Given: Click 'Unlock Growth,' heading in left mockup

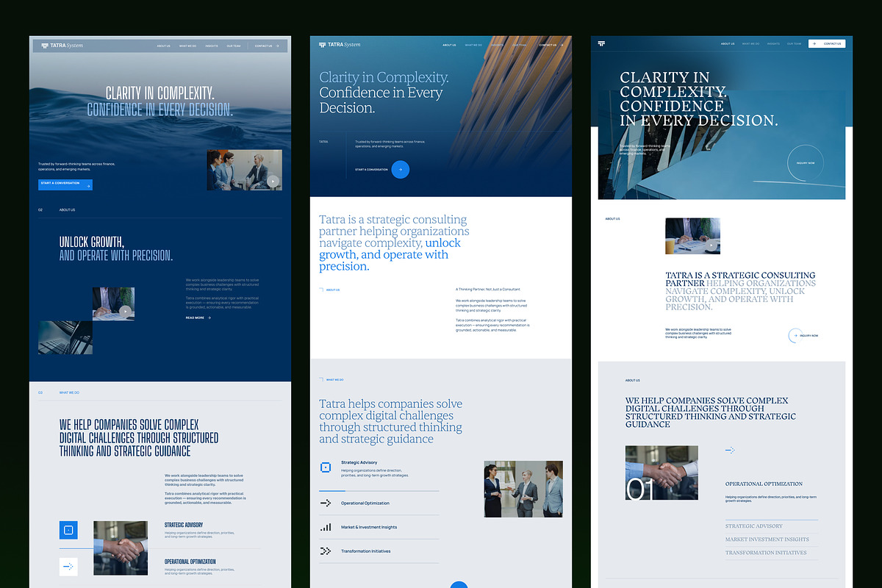Looking at the screenshot, I should pos(92,242).
